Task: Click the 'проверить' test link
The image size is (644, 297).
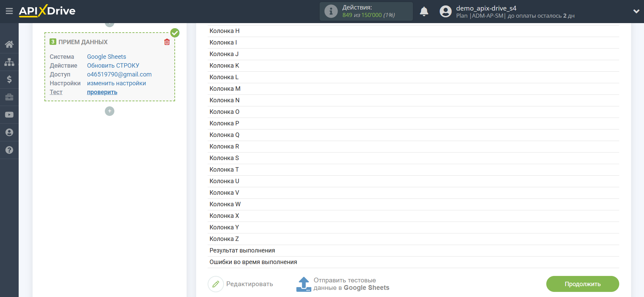Action: coord(102,92)
